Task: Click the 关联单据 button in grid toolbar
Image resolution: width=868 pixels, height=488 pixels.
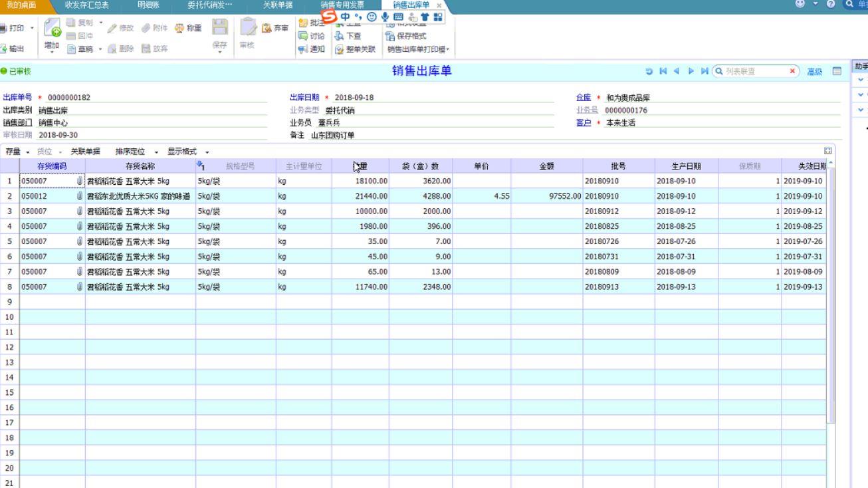Action: (86, 152)
